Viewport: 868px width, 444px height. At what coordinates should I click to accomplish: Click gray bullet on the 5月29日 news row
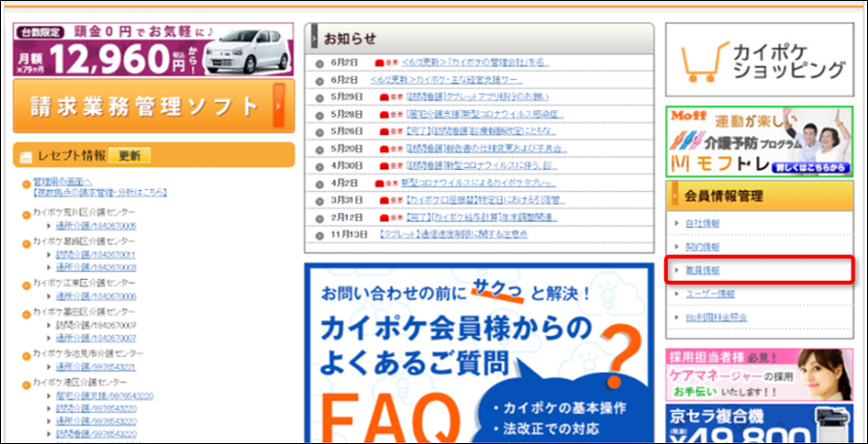click(319, 98)
